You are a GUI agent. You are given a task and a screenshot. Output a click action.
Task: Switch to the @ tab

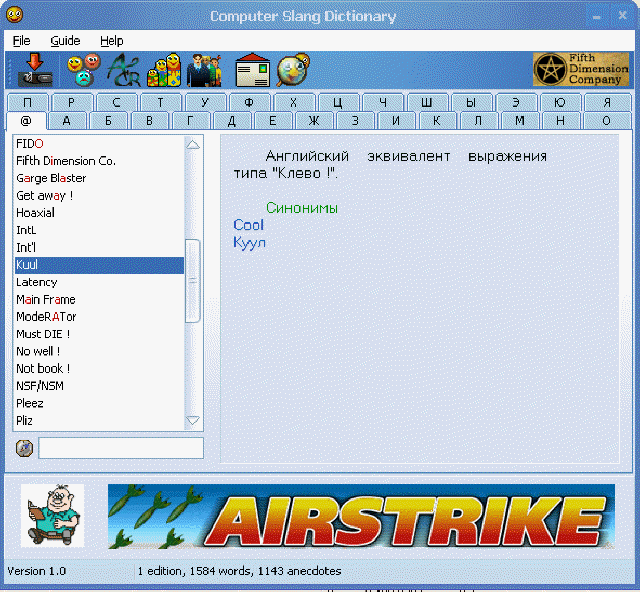click(26, 121)
